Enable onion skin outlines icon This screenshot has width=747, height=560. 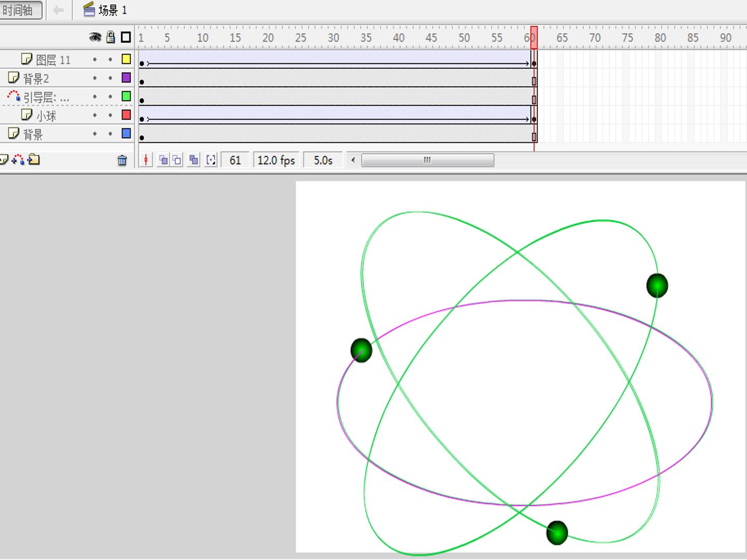(177, 160)
